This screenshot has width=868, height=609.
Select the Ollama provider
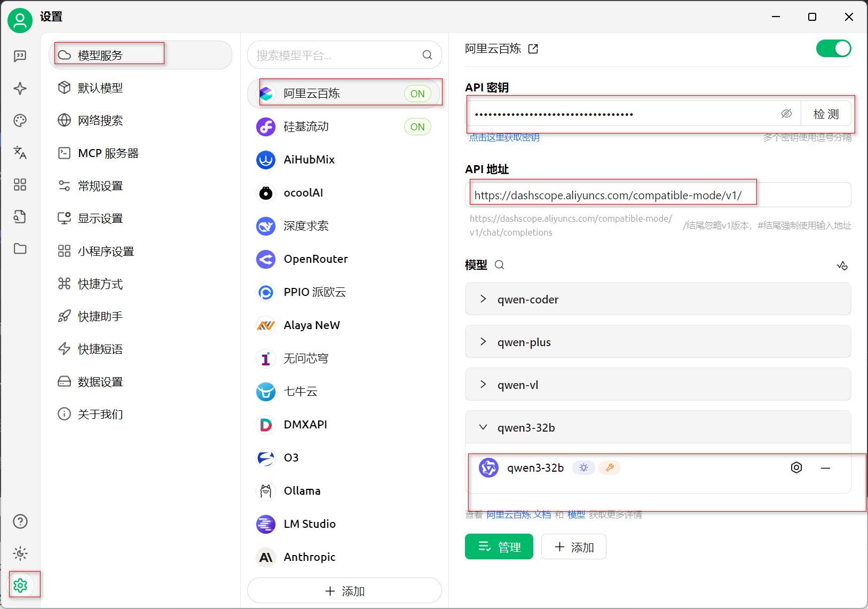[x=344, y=491]
